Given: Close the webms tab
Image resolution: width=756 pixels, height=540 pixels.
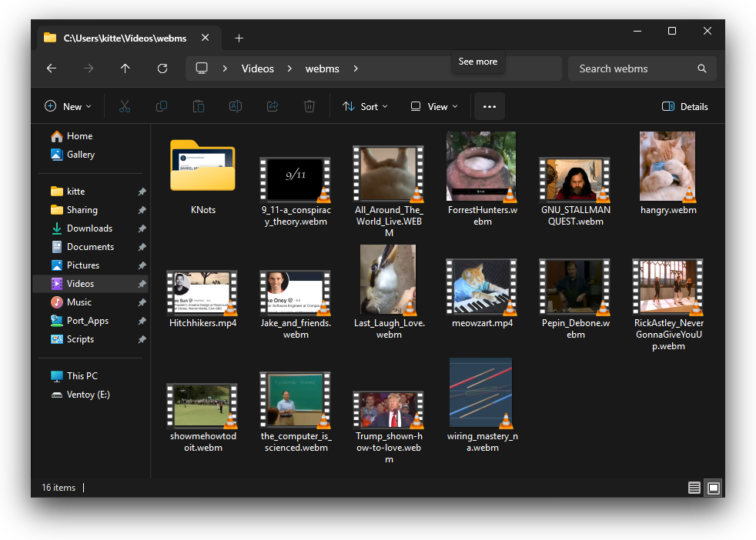Looking at the screenshot, I should [x=206, y=38].
